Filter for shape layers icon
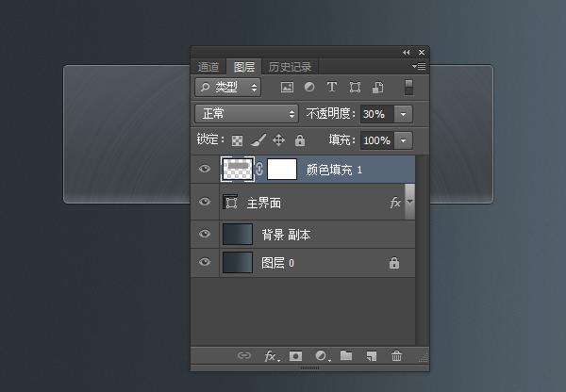 [x=355, y=88]
